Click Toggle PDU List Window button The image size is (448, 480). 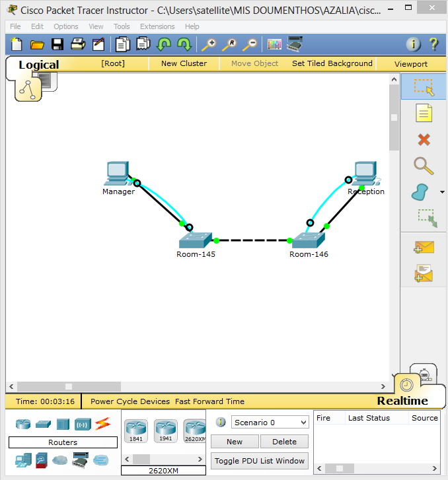click(260, 461)
